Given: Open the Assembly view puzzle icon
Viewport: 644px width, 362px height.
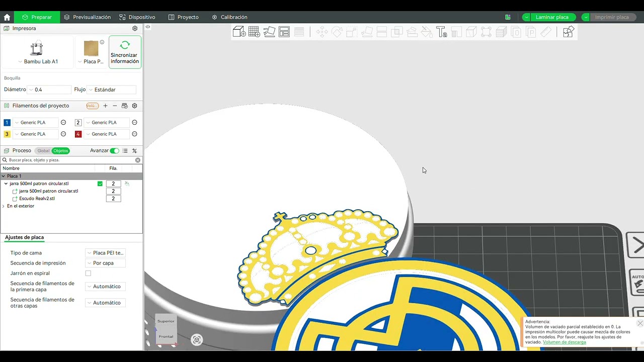Looking at the screenshot, I should 569,32.
